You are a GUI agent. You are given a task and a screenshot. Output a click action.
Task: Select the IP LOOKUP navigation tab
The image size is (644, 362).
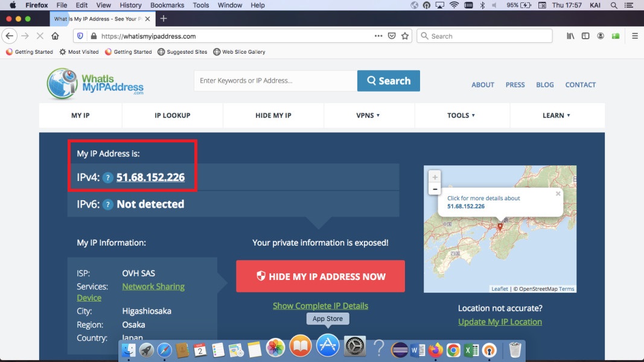tap(172, 115)
